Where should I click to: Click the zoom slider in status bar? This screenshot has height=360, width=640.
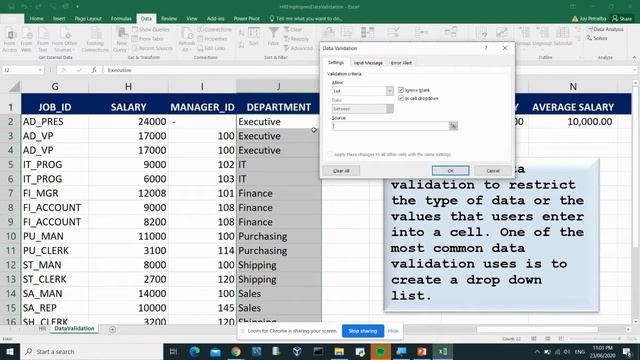click(x=595, y=339)
